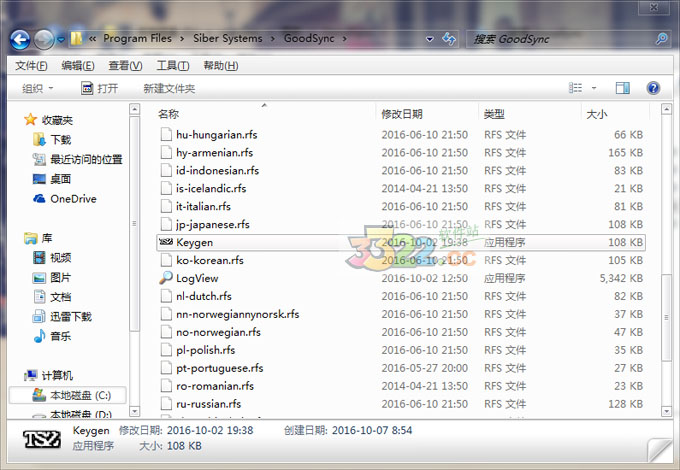Image resolution: width=680 pixels, height=470 pixels.
Task: Select 库 in the navigation pane
Action: pos(47,238)
